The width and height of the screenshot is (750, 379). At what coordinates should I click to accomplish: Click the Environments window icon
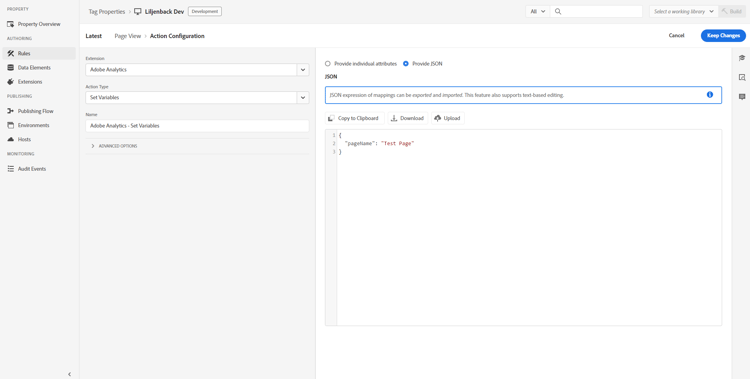[11, 125]
